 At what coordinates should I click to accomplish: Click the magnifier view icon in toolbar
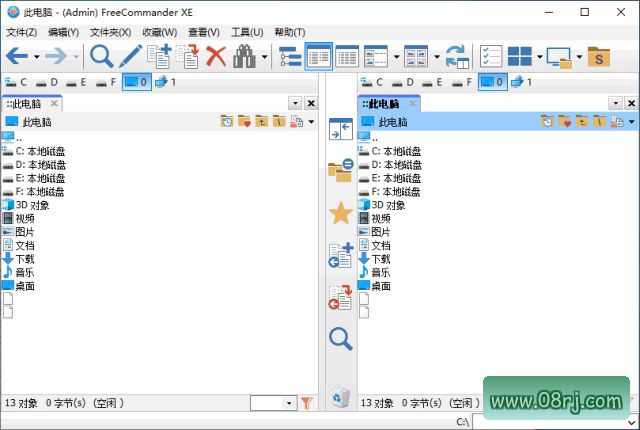coord(101,56)
